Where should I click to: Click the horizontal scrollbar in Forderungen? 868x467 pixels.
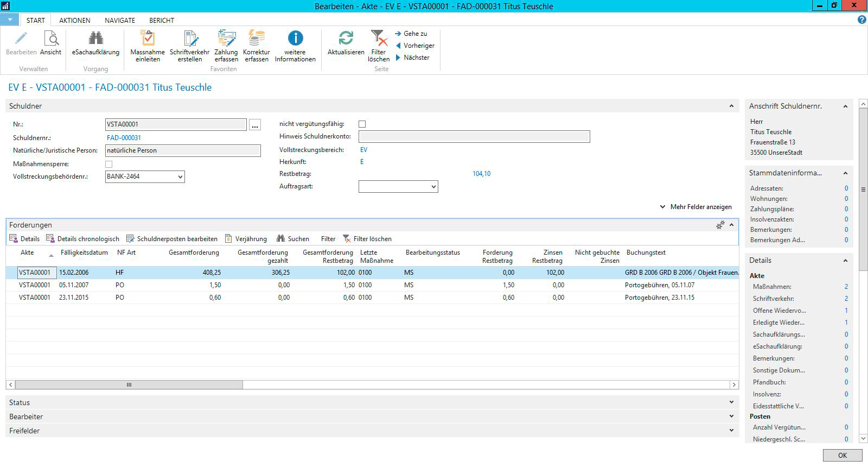129,385
